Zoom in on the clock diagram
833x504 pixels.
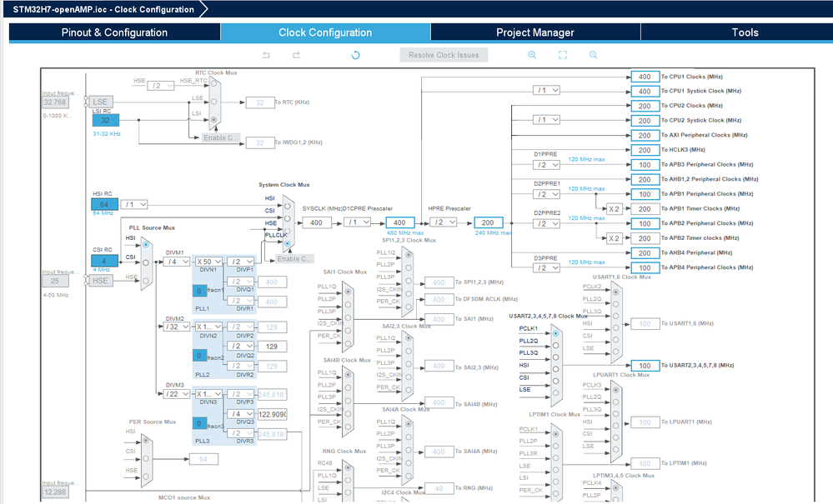pyautogui.click(x=532, y=55)
